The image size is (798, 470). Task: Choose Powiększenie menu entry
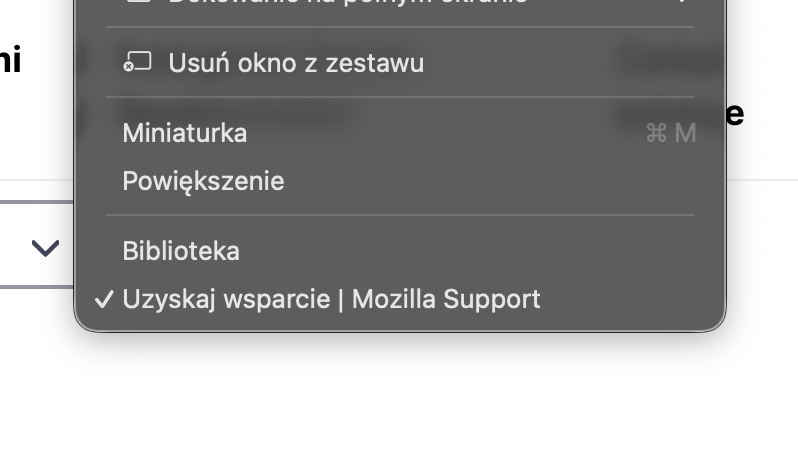click(400, 181)
